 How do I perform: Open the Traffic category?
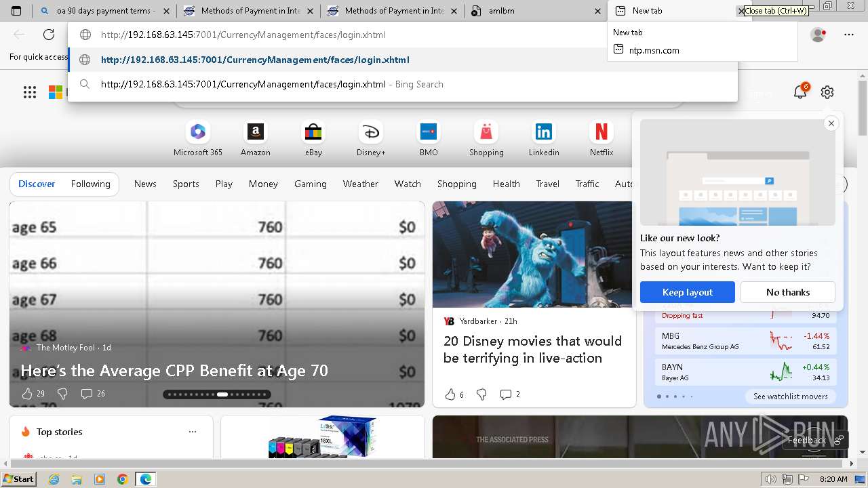click(587, 184)
